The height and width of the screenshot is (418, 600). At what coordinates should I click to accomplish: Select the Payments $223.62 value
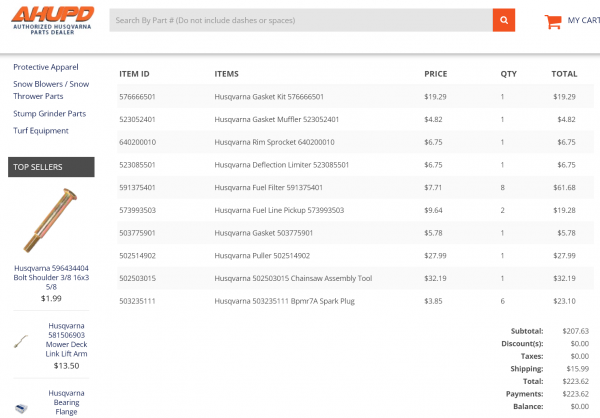tap(576, 394)
